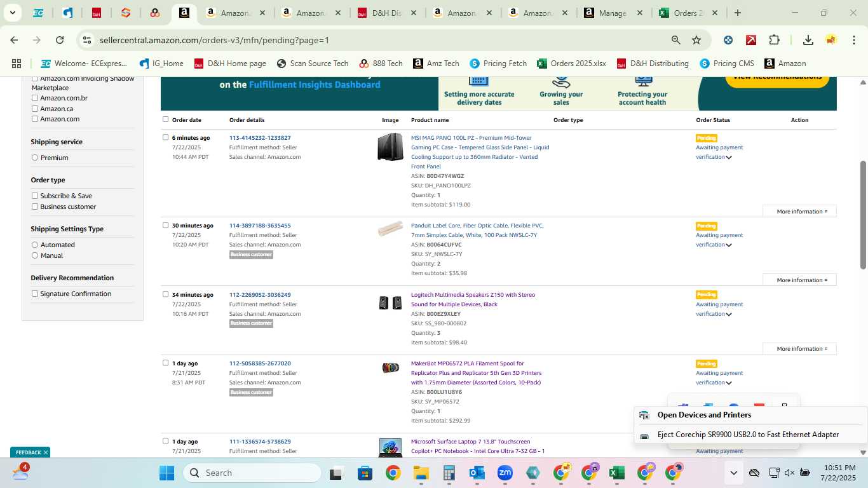Expand payment verification status for MakerBot order
The width and height of the screenshot is (868, 488).
(x=729, y=383)
